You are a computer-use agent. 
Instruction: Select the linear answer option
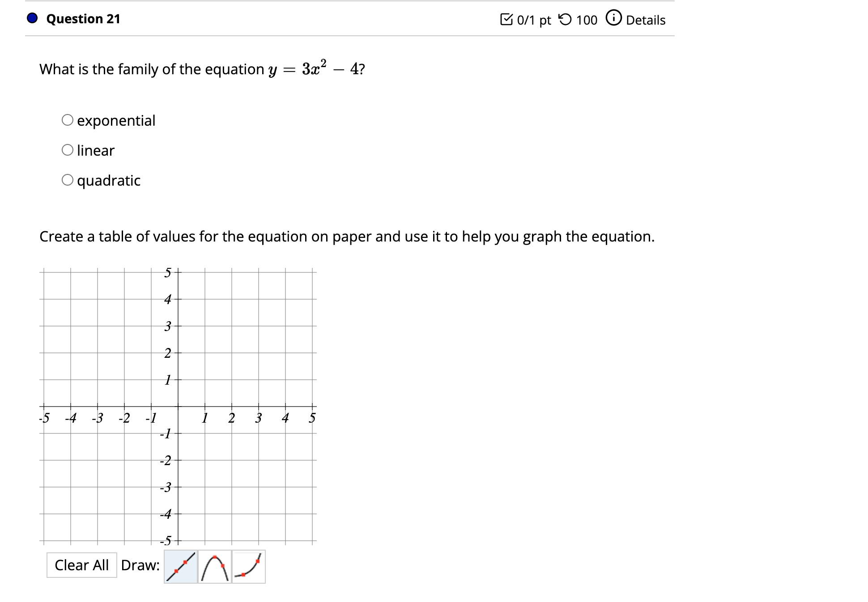pyautogui.click(x=68, y=150)
